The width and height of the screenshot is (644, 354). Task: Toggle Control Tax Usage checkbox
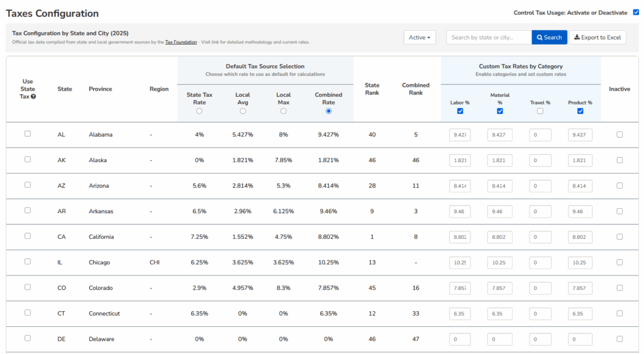[x=636, y=13]
